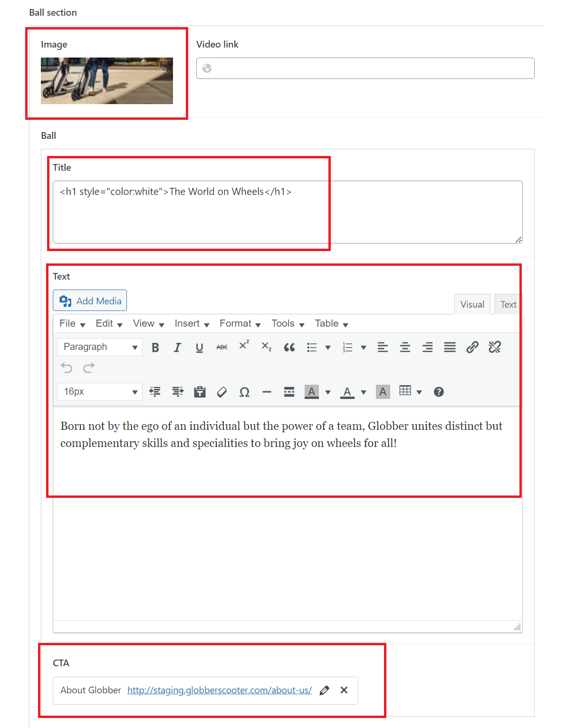Open the Tools menu
Screen dimensions: 576x728
coord(288,324)
